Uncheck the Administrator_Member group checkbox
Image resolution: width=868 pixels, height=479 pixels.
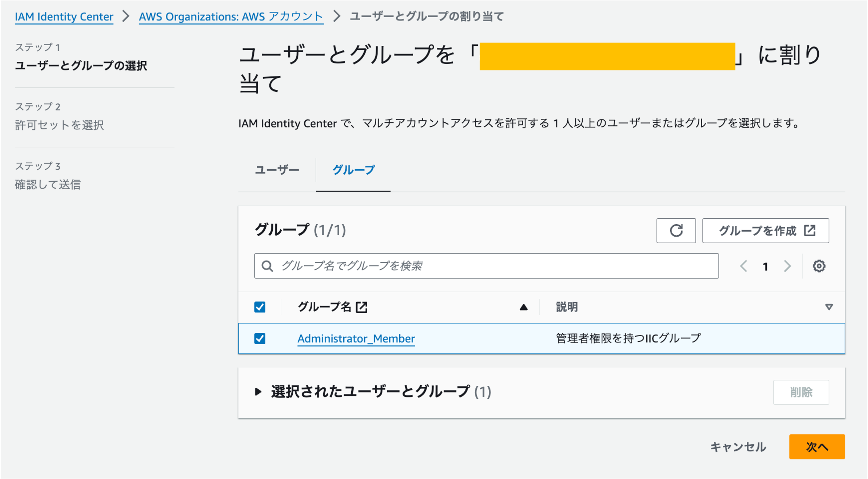[x=260, y=338]
